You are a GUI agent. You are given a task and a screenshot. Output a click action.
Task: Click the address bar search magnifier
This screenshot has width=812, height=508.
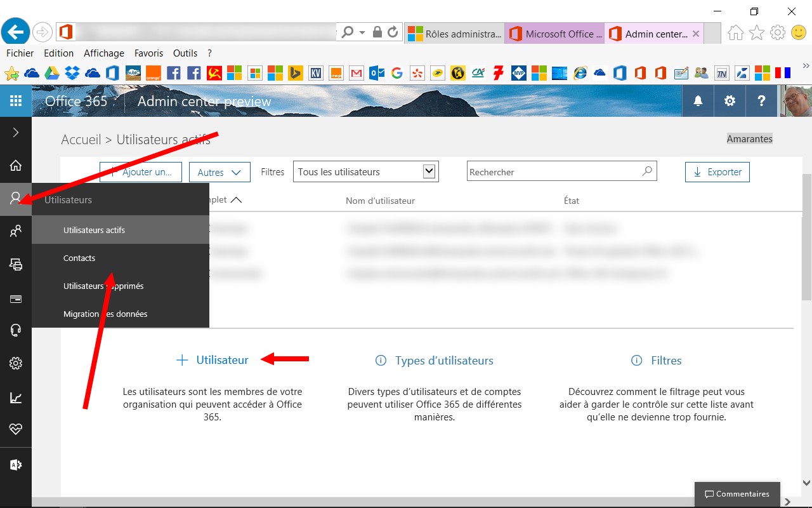[348, 32]
